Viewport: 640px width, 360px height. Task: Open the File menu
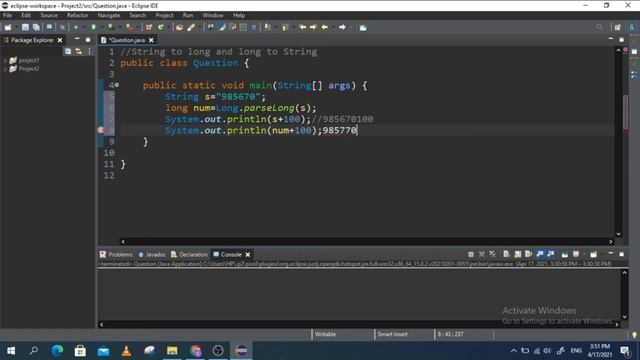(x=7, y=15)
